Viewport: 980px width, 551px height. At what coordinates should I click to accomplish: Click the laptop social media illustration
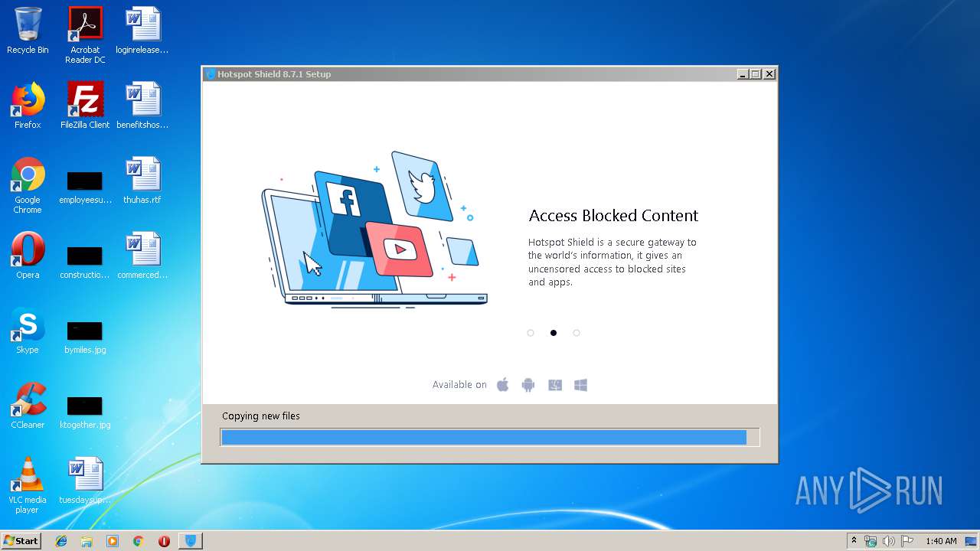tap(374, 229)
